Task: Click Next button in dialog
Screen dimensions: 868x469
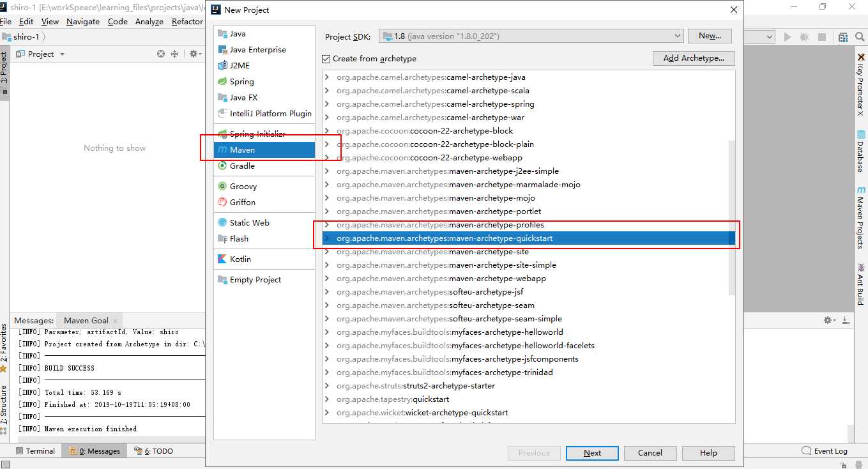Action: click(592, 453)
